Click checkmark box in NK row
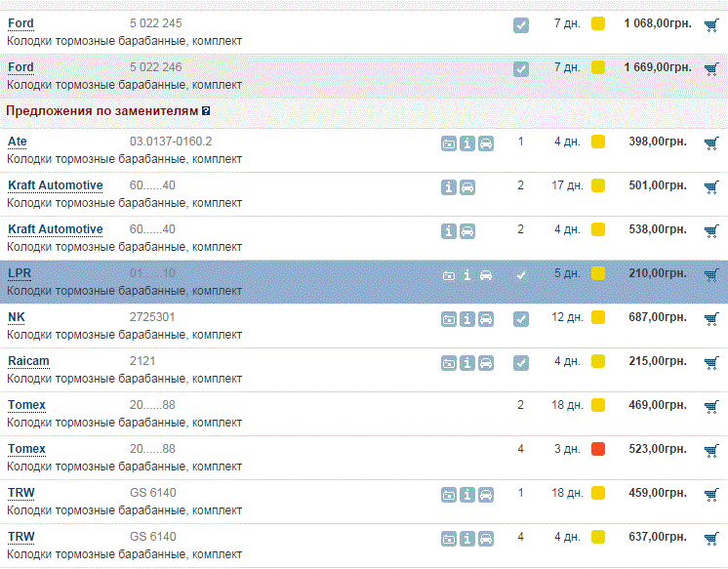Viewport: 728px width, 569px height. pos(521,319)
